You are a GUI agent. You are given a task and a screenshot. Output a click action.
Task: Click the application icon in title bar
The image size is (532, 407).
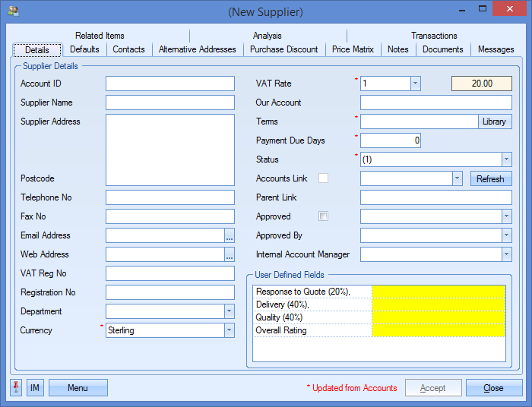pos(13,11)
